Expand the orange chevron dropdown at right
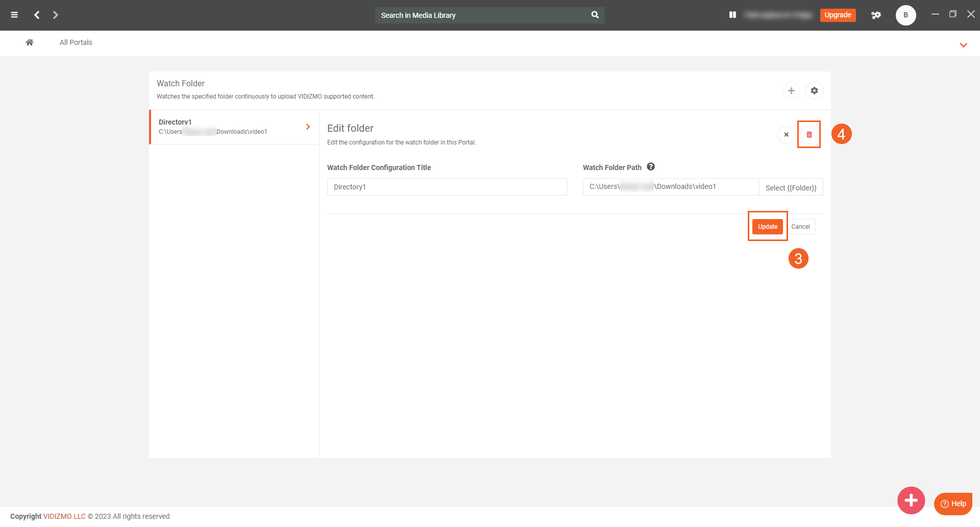This screenshot has height=527, width=980. point(963,45)
